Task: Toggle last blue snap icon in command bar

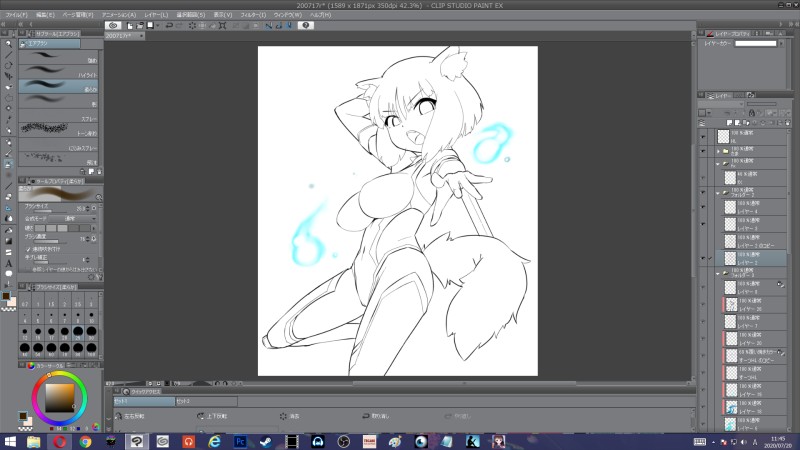Action: (x=289, y=25)
